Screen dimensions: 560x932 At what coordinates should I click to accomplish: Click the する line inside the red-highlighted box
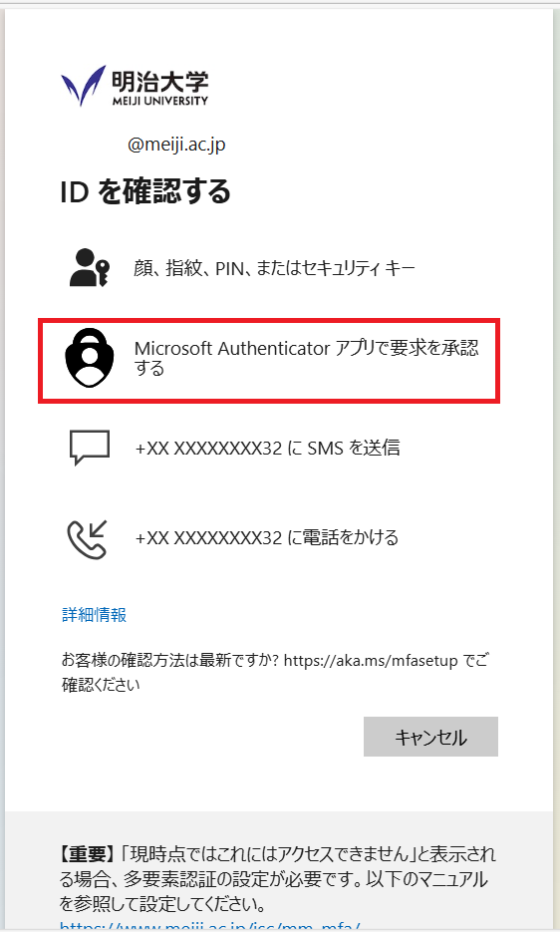(x=148, y=369)
